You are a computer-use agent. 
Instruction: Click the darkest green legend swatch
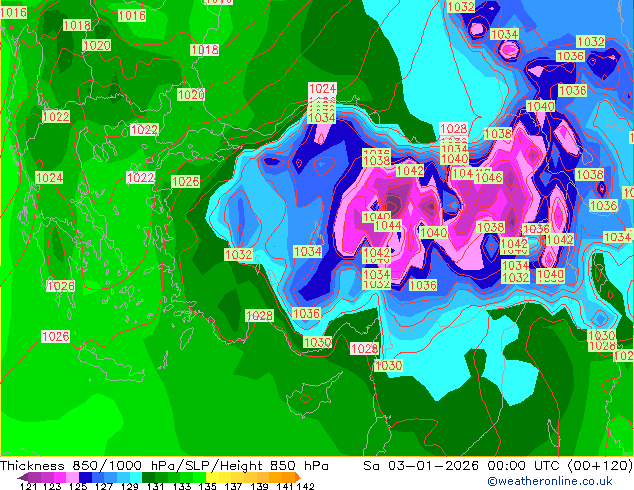(148, 477)
